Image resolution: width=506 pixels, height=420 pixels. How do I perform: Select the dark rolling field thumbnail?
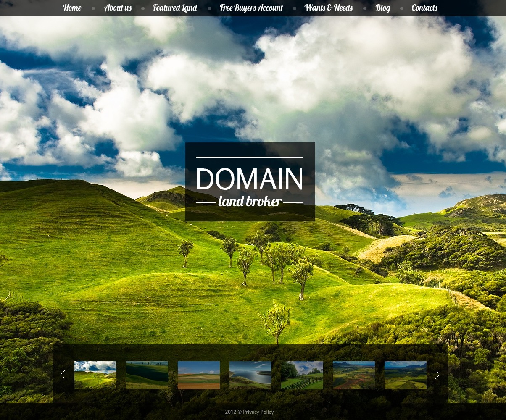(147, 374)
